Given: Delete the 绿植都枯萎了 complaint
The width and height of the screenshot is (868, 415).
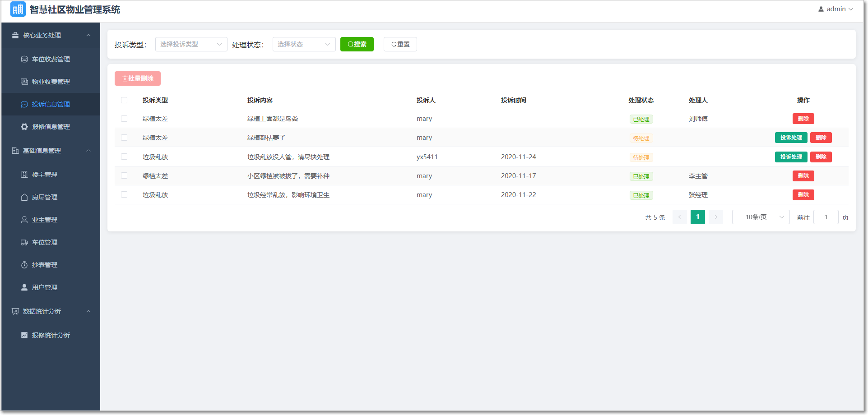Looking at the screenshot, I should (x=821, y=138).
